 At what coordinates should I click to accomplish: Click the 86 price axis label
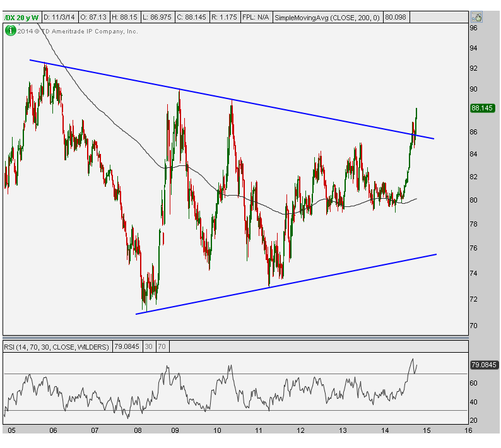pyautogui.click(x=473, y=132)
